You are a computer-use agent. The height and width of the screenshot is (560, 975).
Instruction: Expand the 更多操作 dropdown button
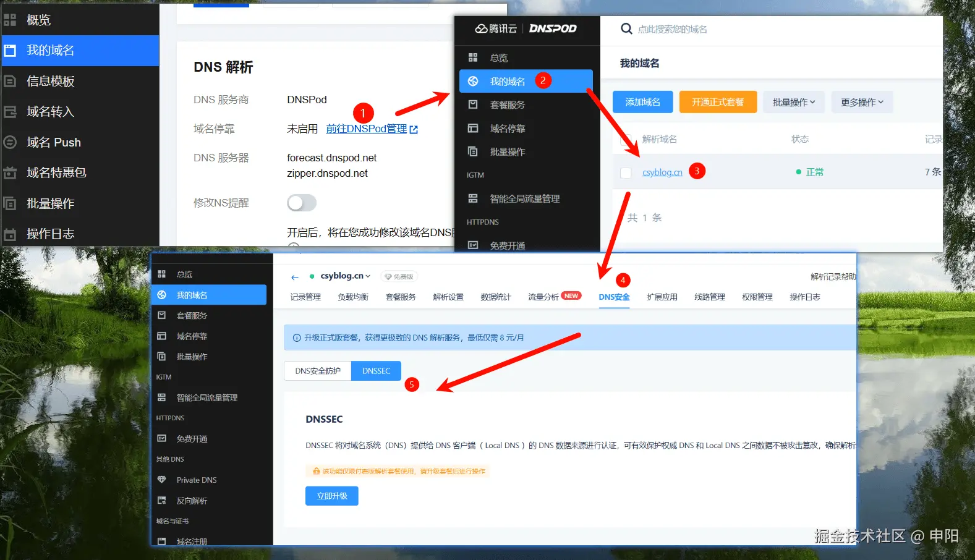point(862,102)
